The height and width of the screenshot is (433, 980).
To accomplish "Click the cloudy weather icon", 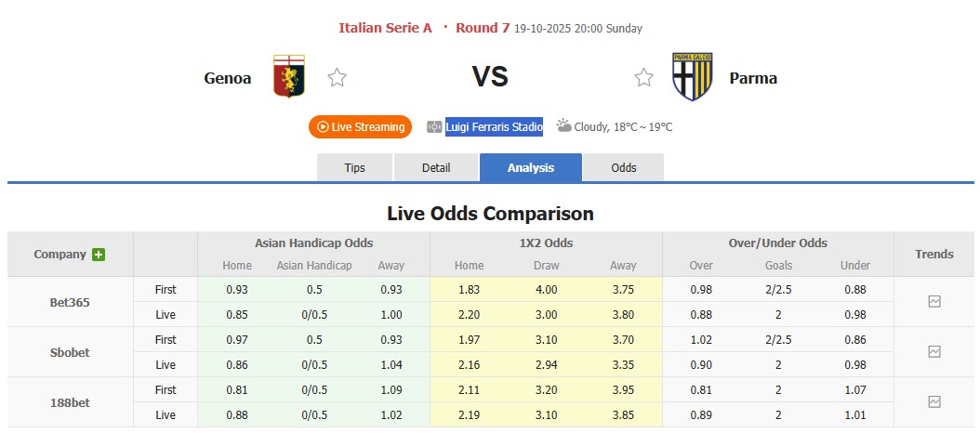I will click(x=563, y=125).
